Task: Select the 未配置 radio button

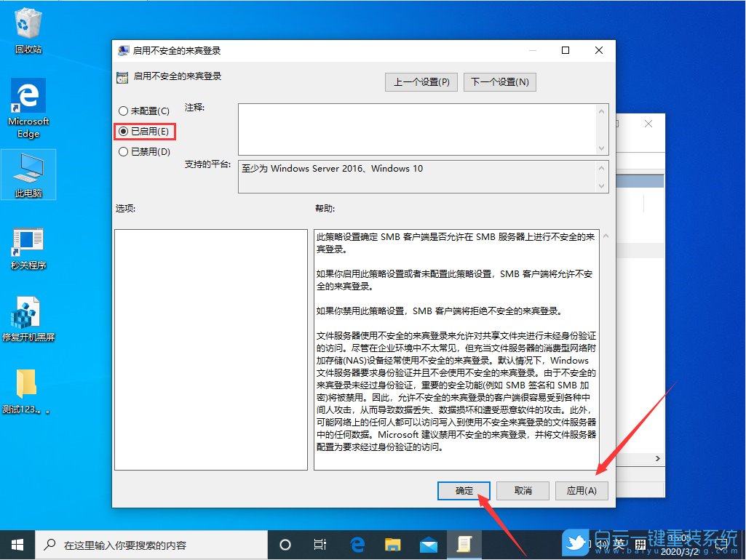Action: (x=122, y=111)
